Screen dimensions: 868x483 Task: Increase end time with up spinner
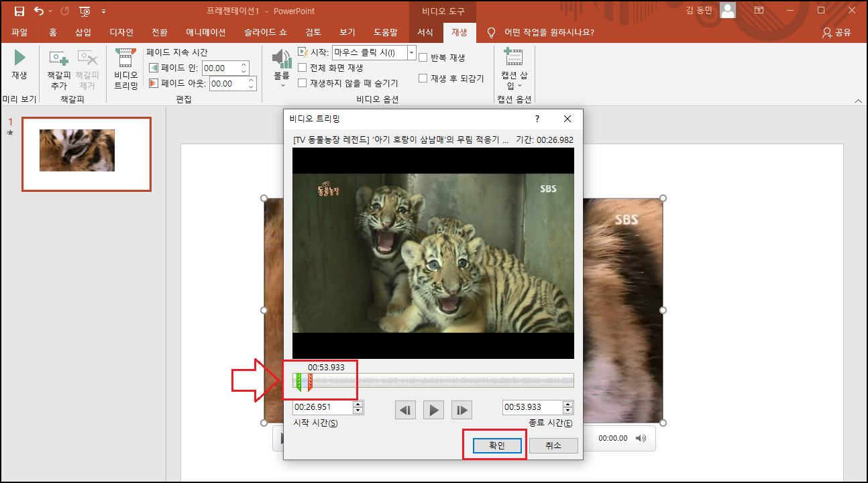click(x=568, y=404)
